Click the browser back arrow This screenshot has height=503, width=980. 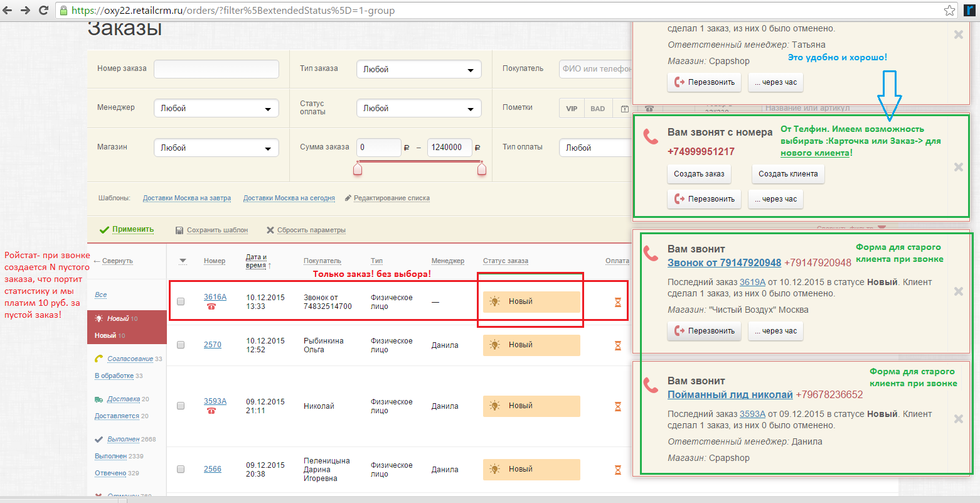[x=8, y=10]
